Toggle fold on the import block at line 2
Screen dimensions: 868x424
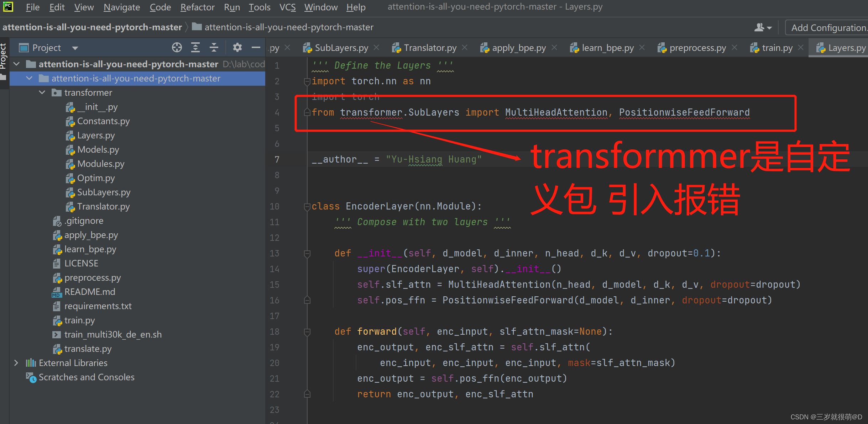[x=307, y=82]
